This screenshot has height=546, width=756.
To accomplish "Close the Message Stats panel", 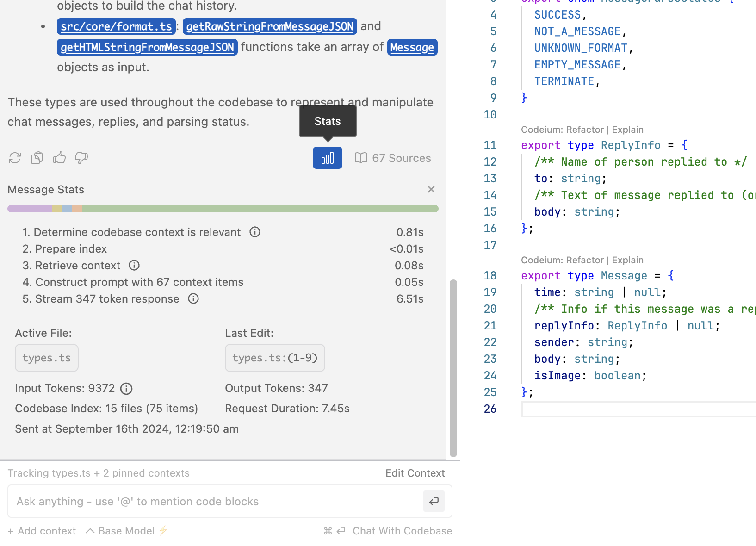I will pos(431,189).
